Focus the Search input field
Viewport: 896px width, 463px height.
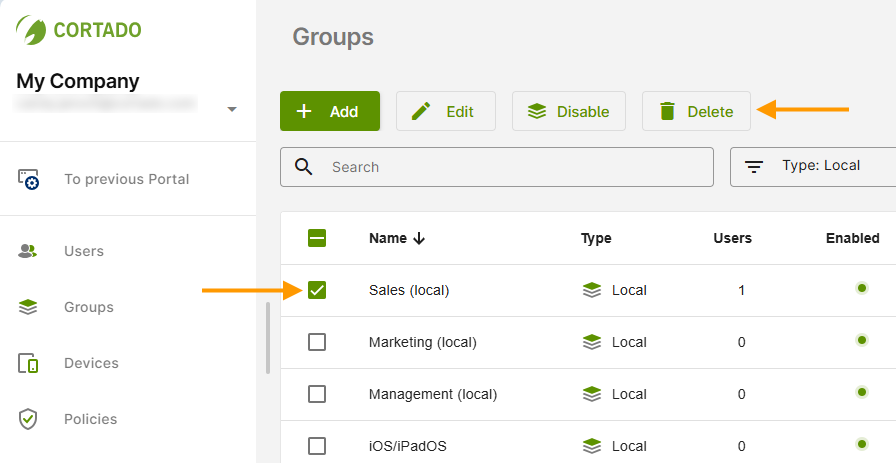[x=497, y=167]
